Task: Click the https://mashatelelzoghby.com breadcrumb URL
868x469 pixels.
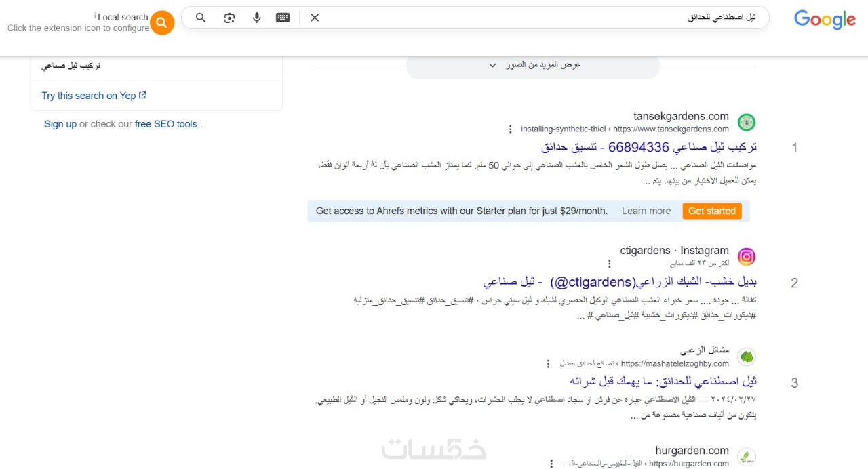Action: [x=675, y=363]
